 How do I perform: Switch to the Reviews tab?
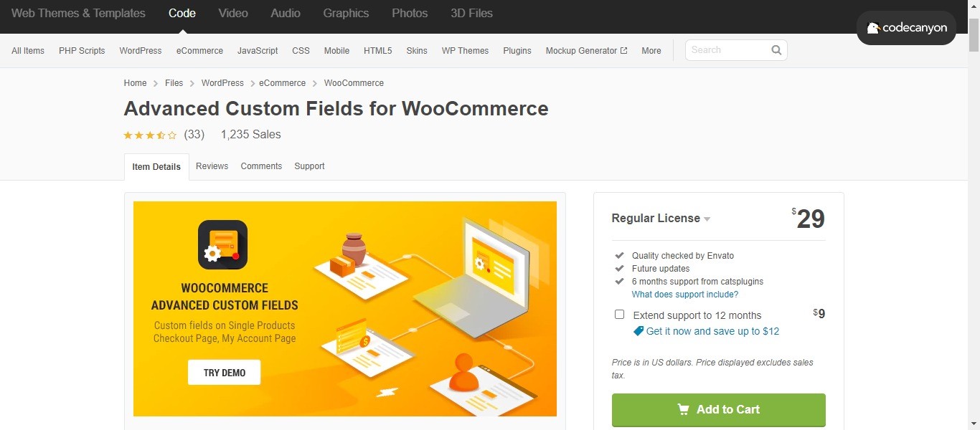(212, 166)
